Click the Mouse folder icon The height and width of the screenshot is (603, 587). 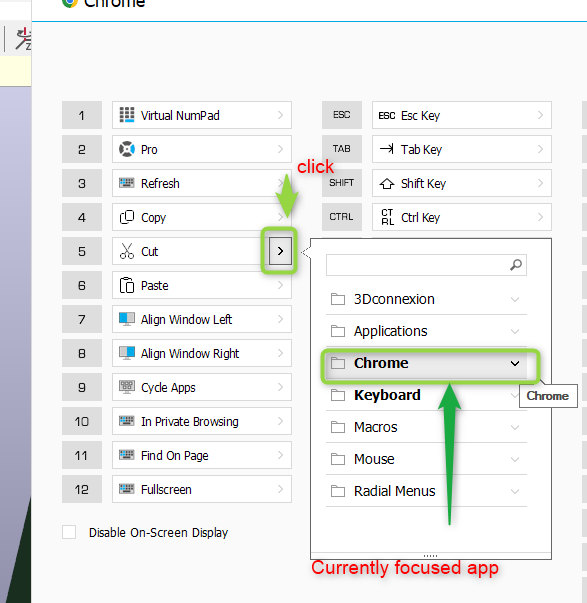[x=338, y=459]
